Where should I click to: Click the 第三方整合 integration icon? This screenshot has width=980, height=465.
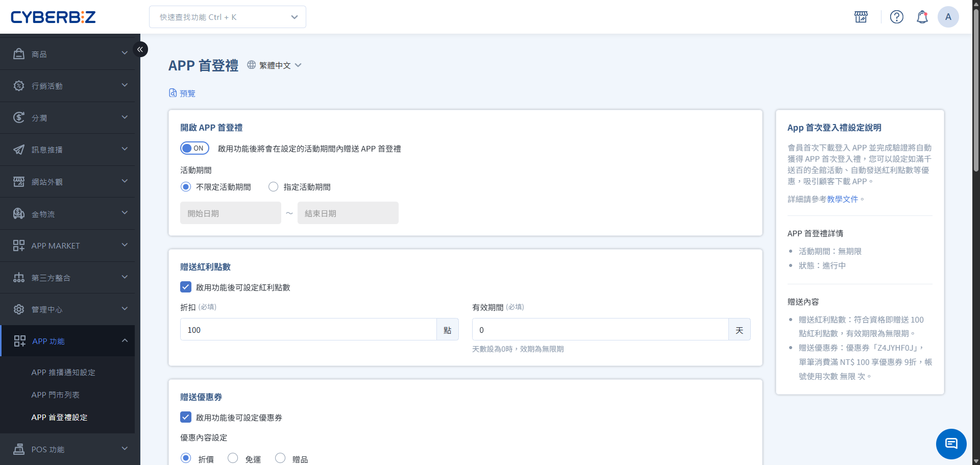pyautogui.click(x=19, y=278)
